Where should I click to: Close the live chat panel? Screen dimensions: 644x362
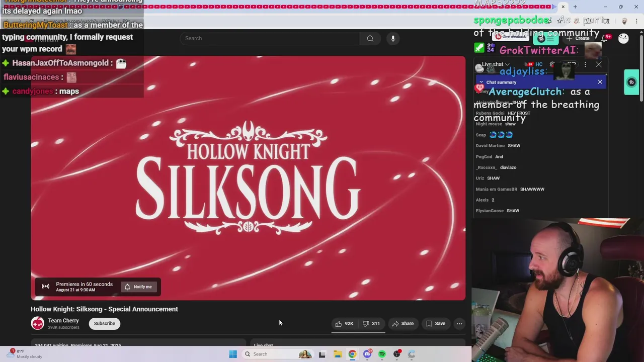[599, 64]
